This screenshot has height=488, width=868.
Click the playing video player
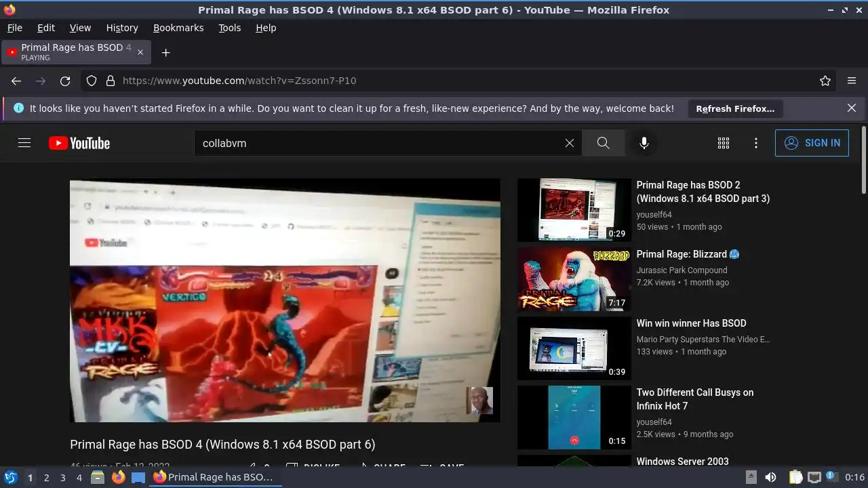pyautogui.click(x=285, y=300)
